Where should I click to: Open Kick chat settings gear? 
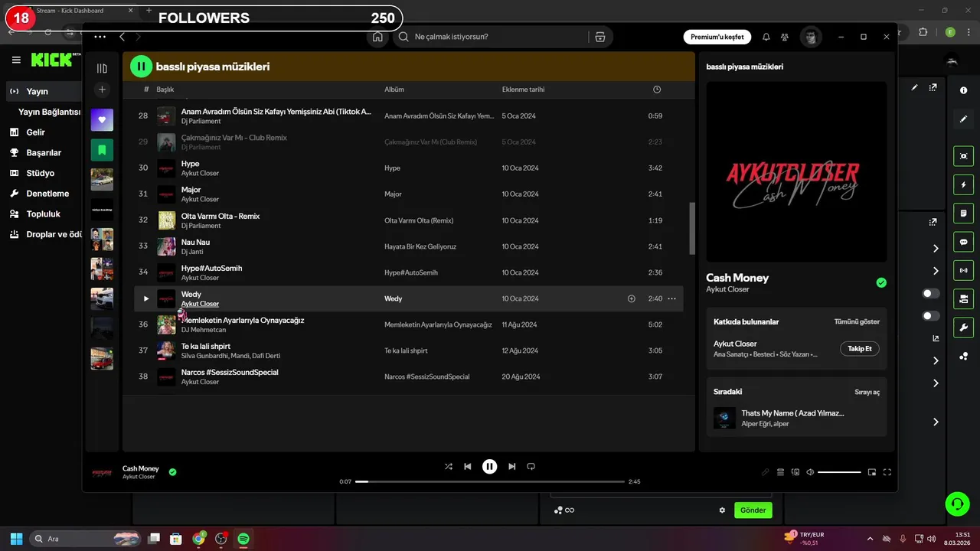click(x=721, y=510)
